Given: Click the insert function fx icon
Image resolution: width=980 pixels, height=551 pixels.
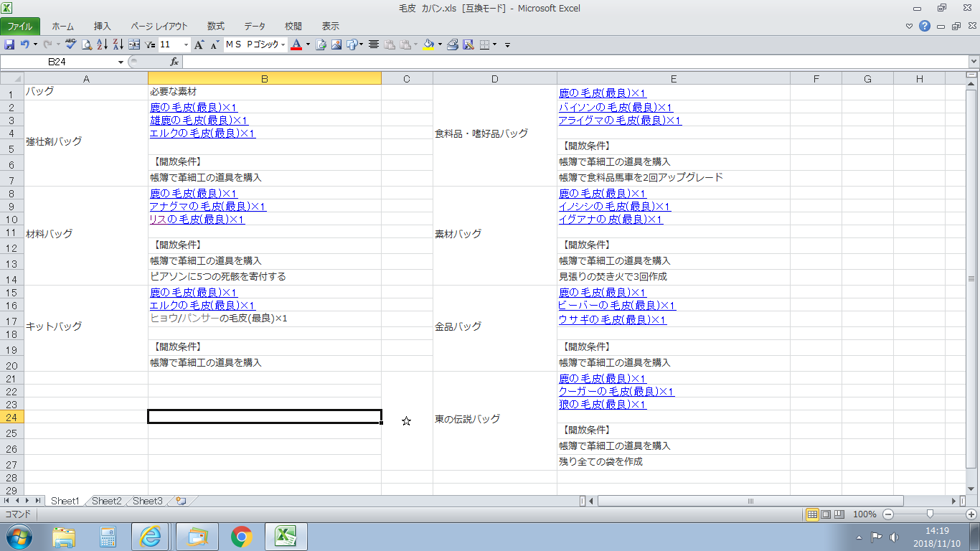Looking at the screenshot, I should 174,62.
